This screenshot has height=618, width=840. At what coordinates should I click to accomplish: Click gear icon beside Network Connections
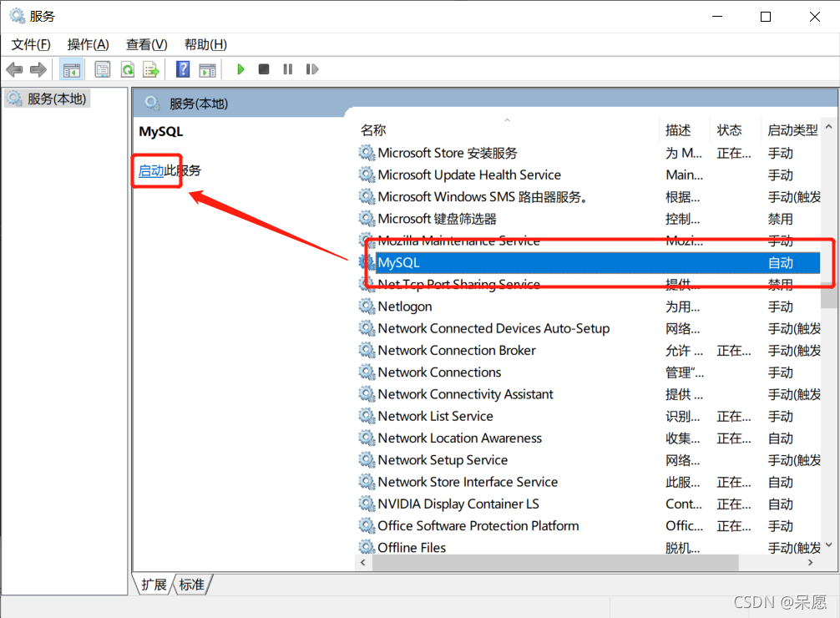[x=367, y=372]
